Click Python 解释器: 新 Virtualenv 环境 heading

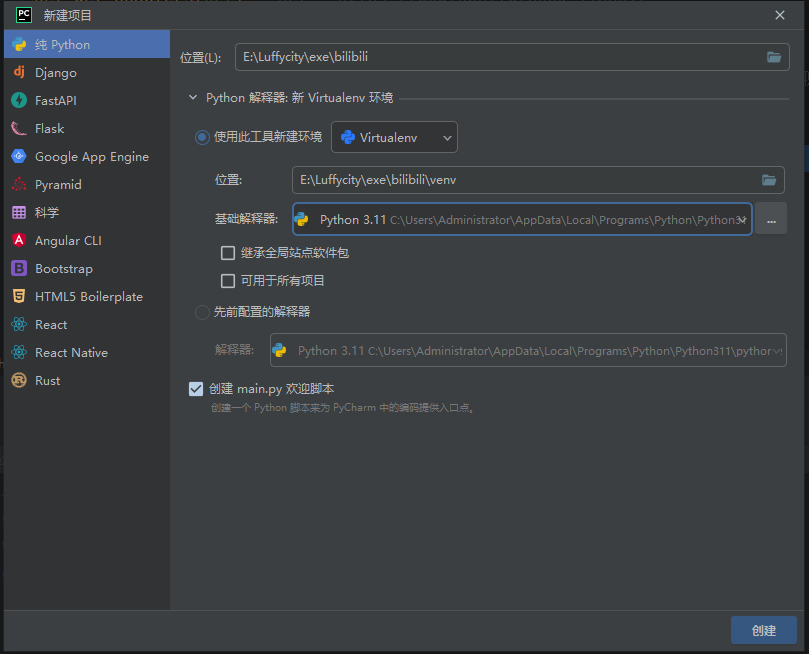pos(300,97)
